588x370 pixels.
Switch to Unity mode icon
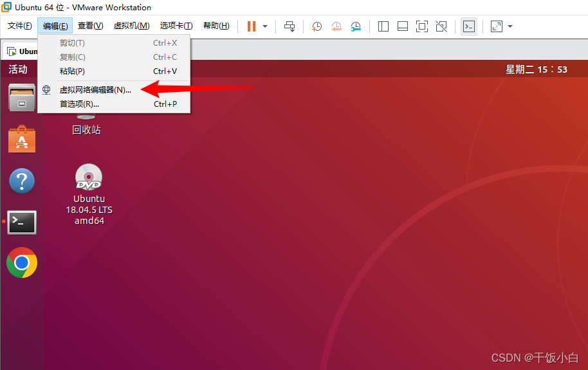441,26
